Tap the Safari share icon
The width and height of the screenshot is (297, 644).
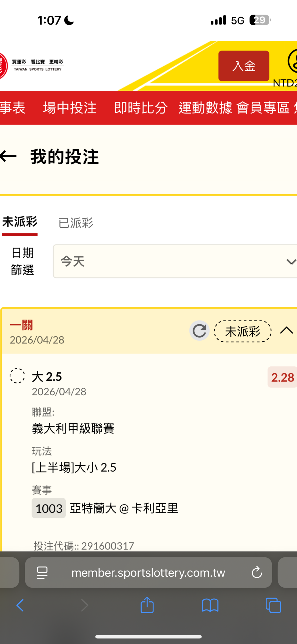tap(147, 605)
